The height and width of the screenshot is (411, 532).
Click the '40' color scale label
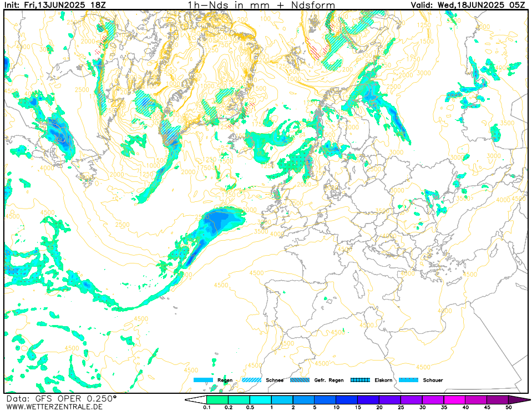click(x=465, y=408)
